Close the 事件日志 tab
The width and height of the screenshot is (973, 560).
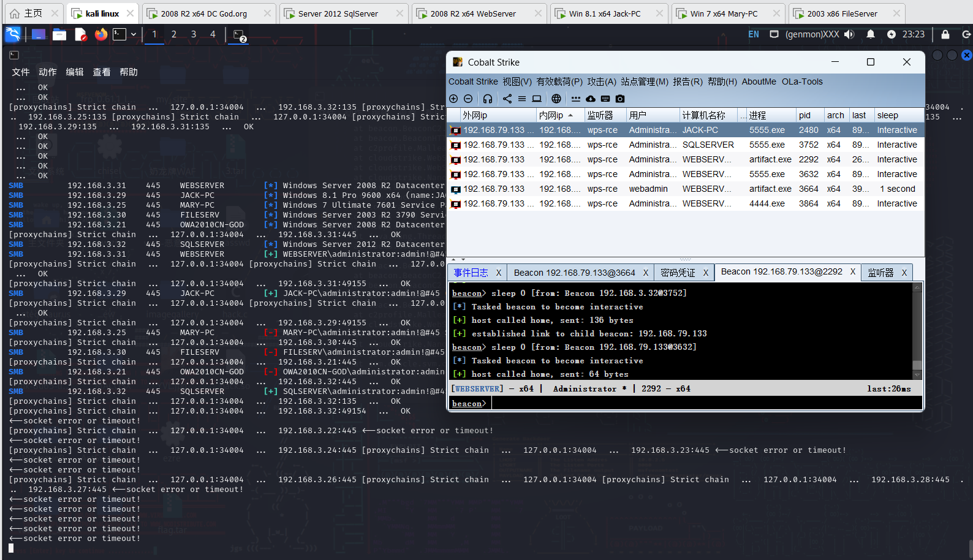[498, 273]
